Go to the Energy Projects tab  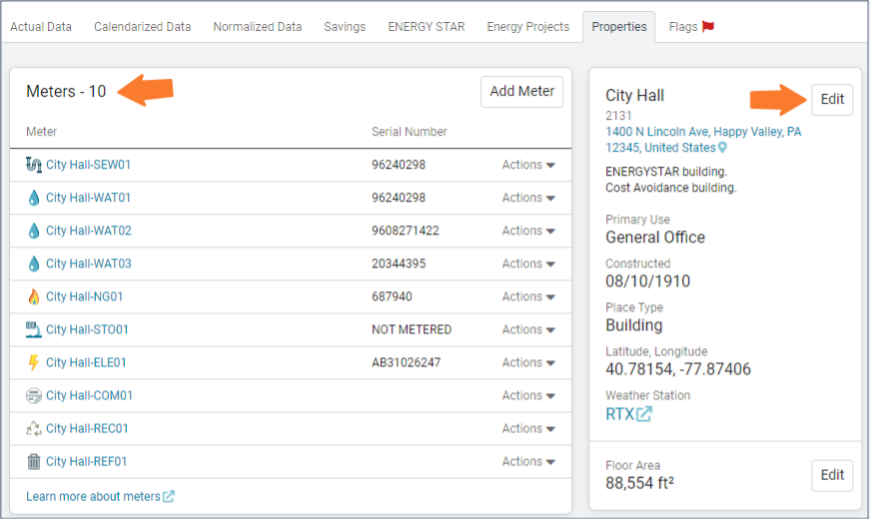(528, 27)
